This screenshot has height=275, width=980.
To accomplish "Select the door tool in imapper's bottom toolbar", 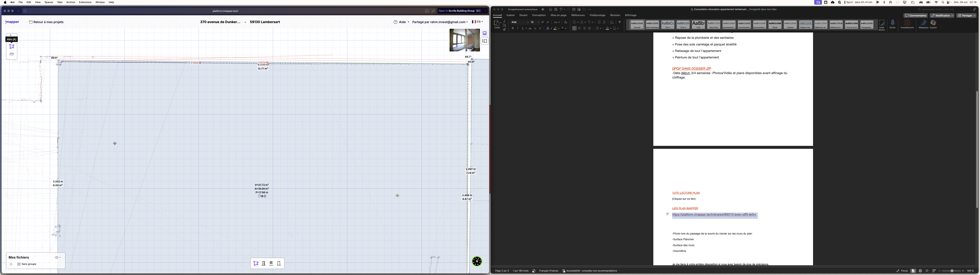I will click(x=263, y=263).
